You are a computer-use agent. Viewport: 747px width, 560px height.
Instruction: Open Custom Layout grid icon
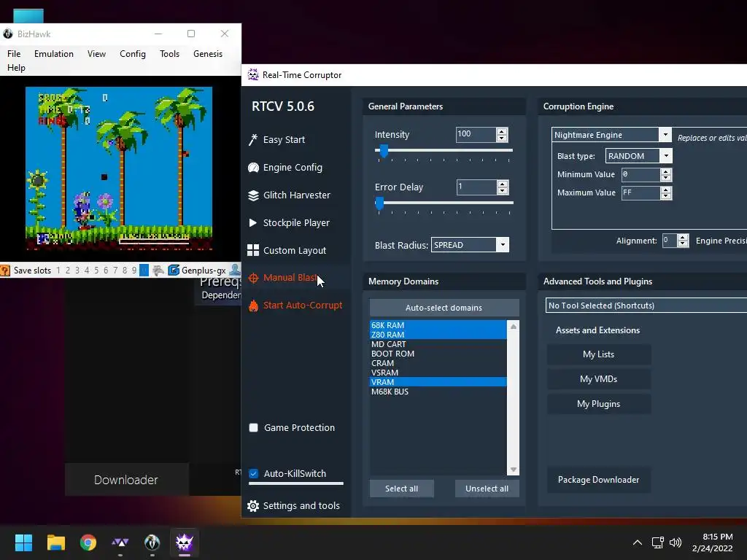253,251
